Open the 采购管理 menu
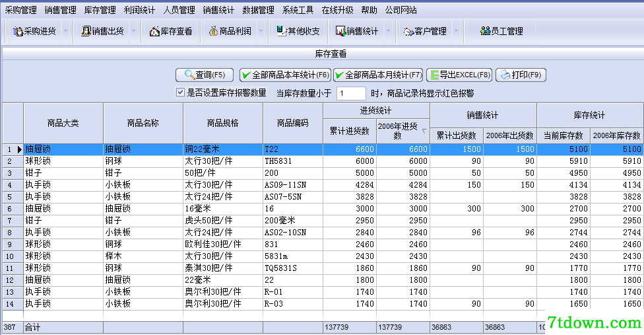This screenshot has height=335, width=644. pos(20,10)
